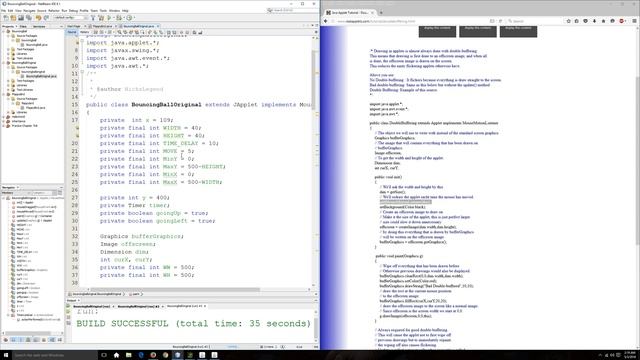640x360 pixels.
Task: Open the project configuration combo box
Action: coord(70,18)
